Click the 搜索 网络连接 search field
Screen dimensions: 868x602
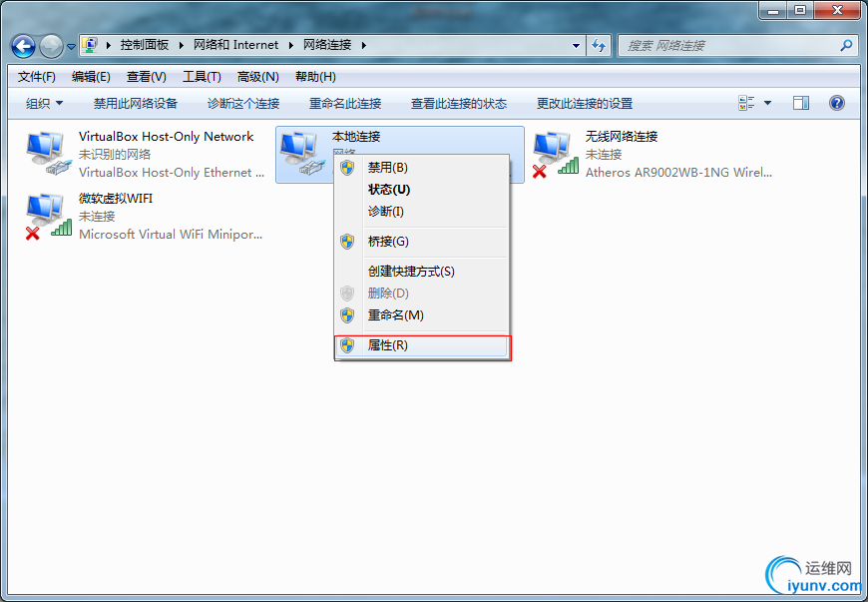coord(729,45)
